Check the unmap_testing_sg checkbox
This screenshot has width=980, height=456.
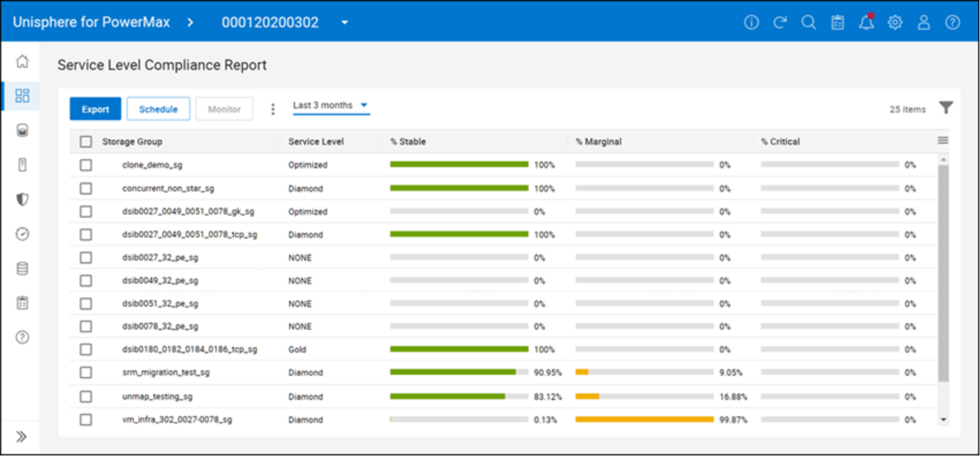point(86,397)
